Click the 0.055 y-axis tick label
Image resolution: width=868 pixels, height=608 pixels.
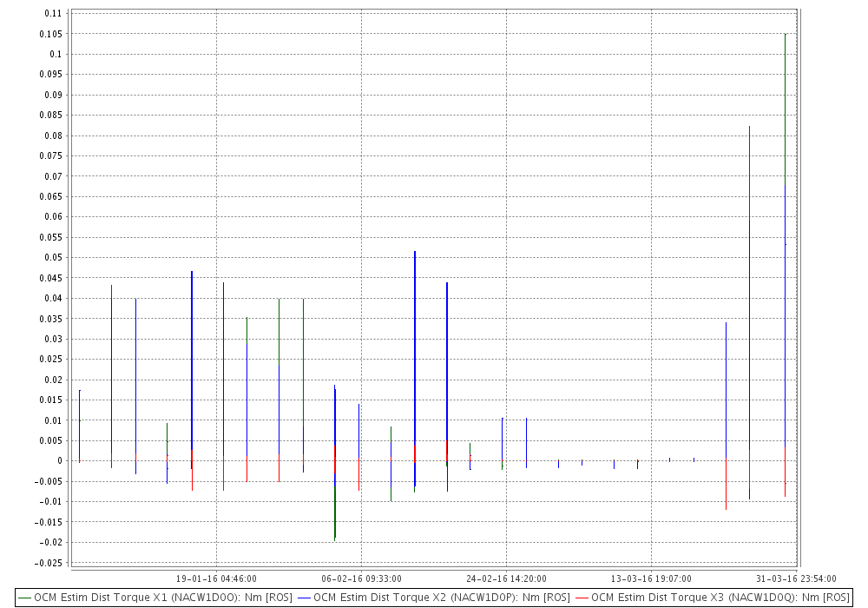(51, 237)
